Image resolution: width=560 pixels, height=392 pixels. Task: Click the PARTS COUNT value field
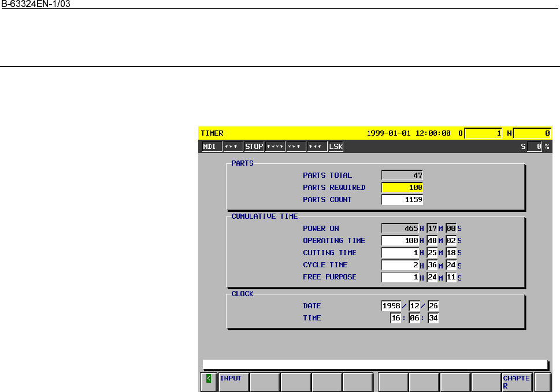(402, 200)
